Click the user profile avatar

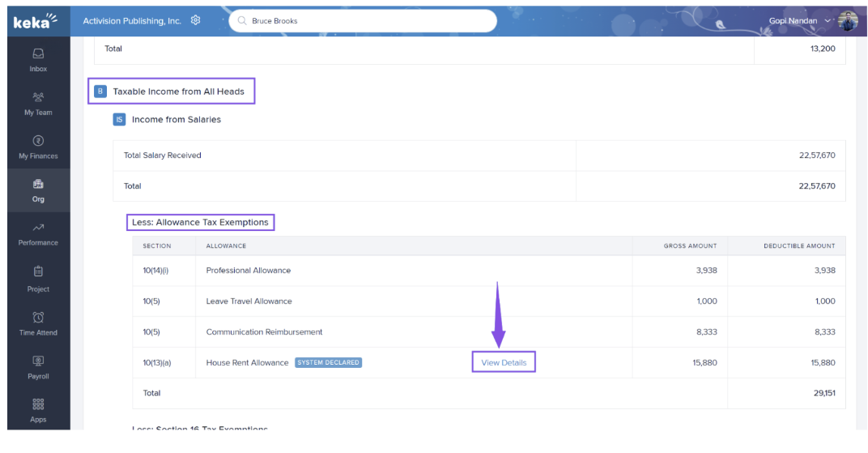point(847,20)
